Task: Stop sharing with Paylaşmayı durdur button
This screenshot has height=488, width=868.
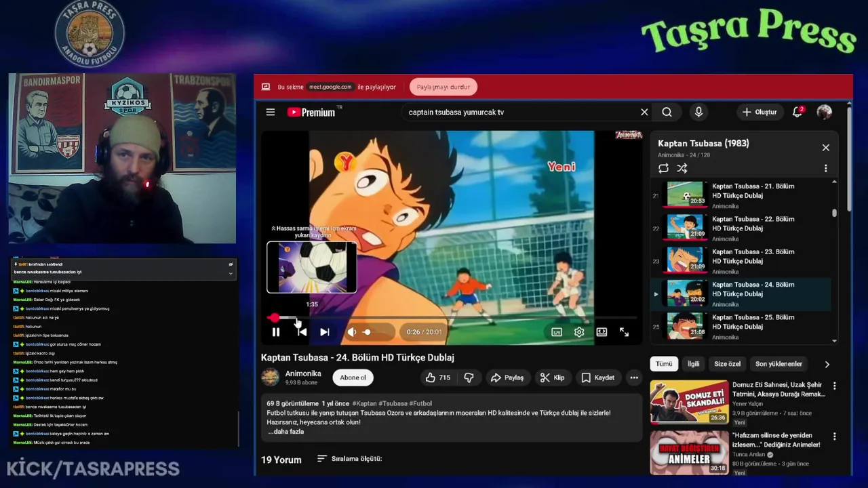Action: tap(443, 87)
